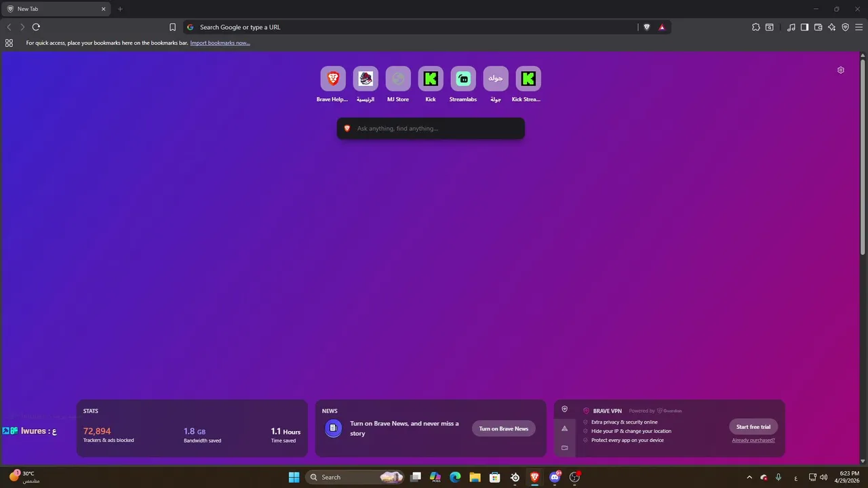Image resolution: width=868 pixels, height=488 pixels.
Task: Open a new tab with plus button
Action: click(x=120, y=9)
